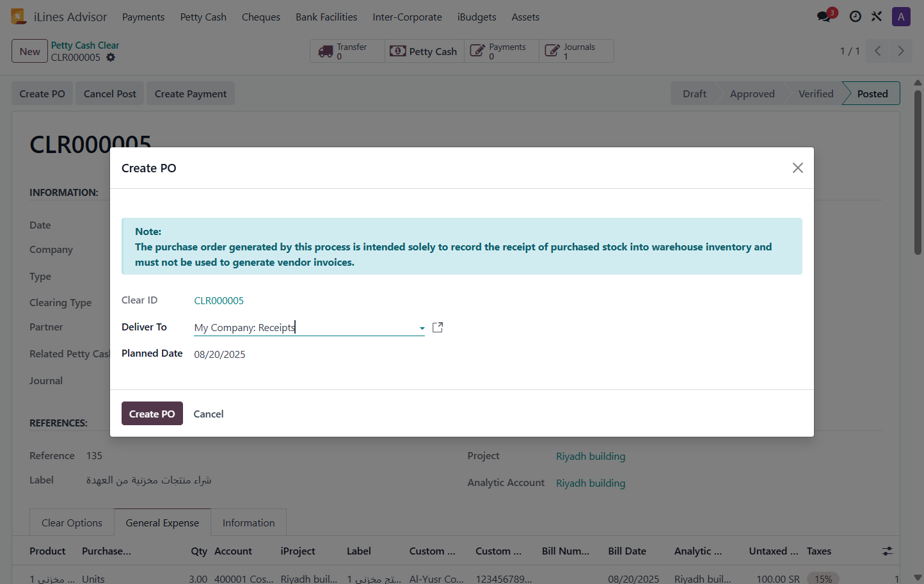
Task: Open the developer tools wrench icon
Action: pyautogui.click(x=877, y=17)
